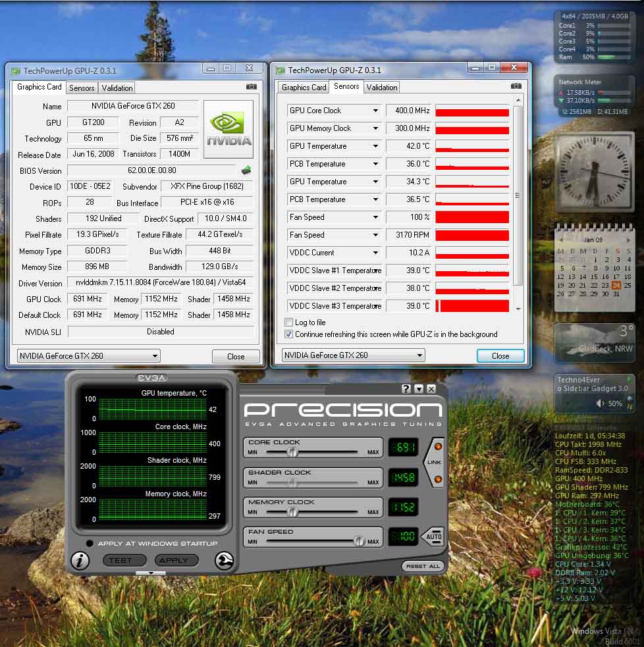Screen dimensions: 644x647
Task: Click the weather gadget showing Gladbeck, NRW
Action: click(595, 342)
